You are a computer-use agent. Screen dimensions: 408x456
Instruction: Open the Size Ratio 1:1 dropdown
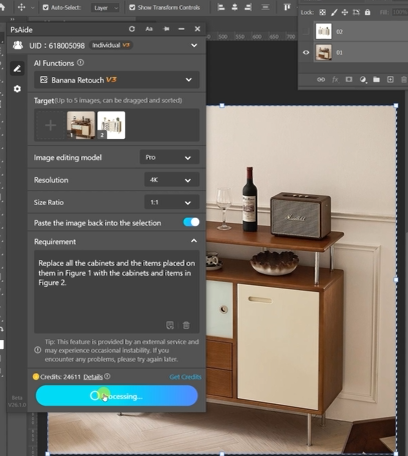tap(172, 202)
